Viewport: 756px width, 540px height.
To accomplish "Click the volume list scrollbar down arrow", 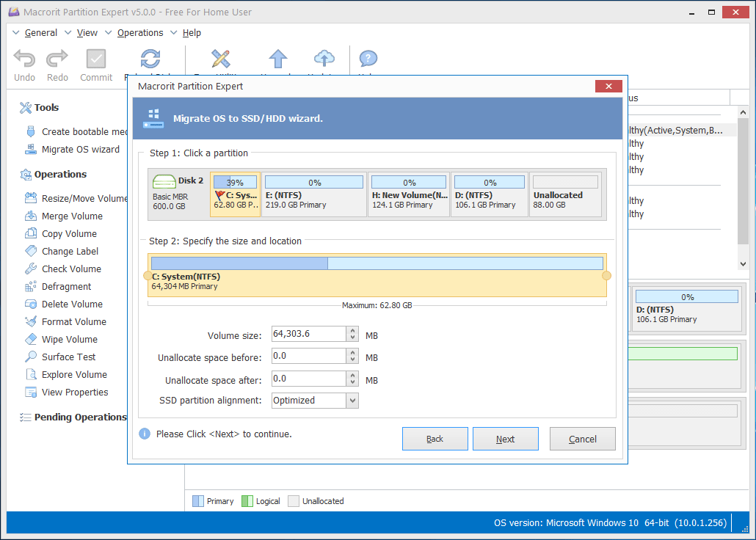I will coord(743,263).
